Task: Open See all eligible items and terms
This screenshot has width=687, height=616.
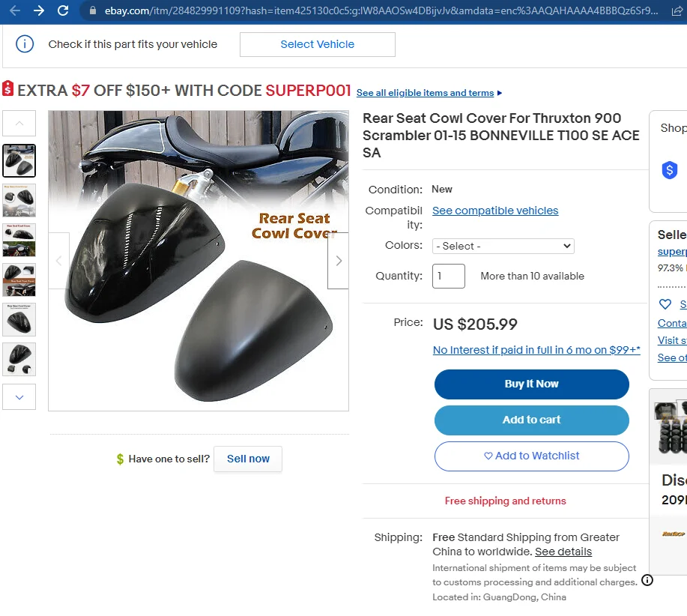Action: (425, 93)
